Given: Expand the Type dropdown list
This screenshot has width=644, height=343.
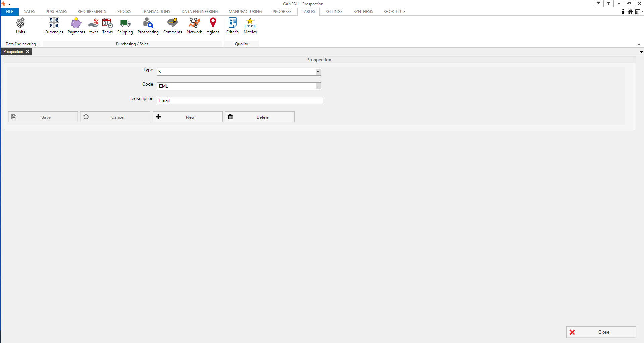Looking at the screenshot, I should 318,72.
